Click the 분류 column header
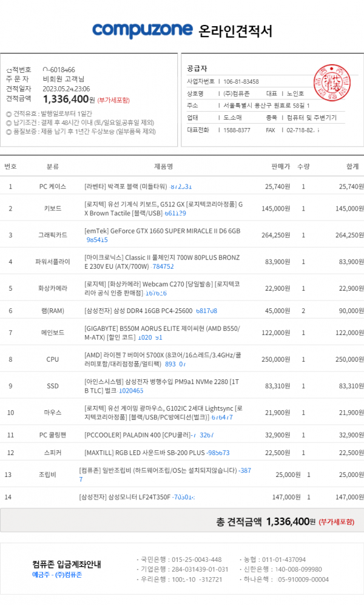 coord(52,166)
